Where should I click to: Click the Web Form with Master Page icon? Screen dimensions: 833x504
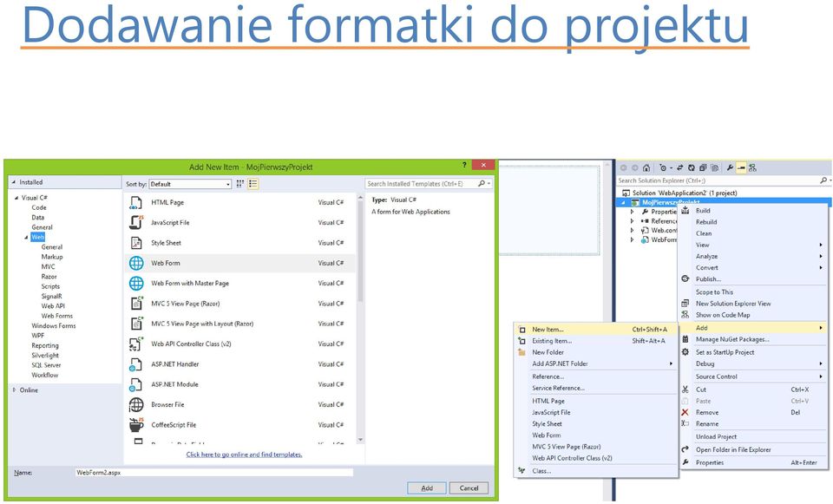[136, 283]
